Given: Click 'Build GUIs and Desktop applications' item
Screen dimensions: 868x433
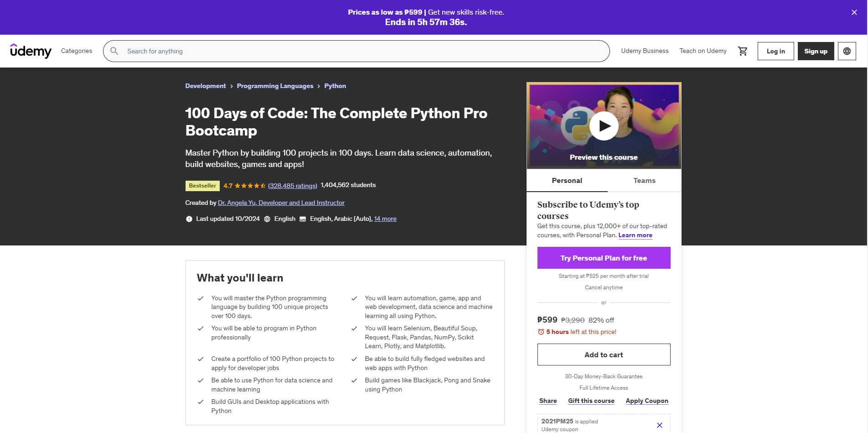Looking at the screenshot, I should (270, 406).
